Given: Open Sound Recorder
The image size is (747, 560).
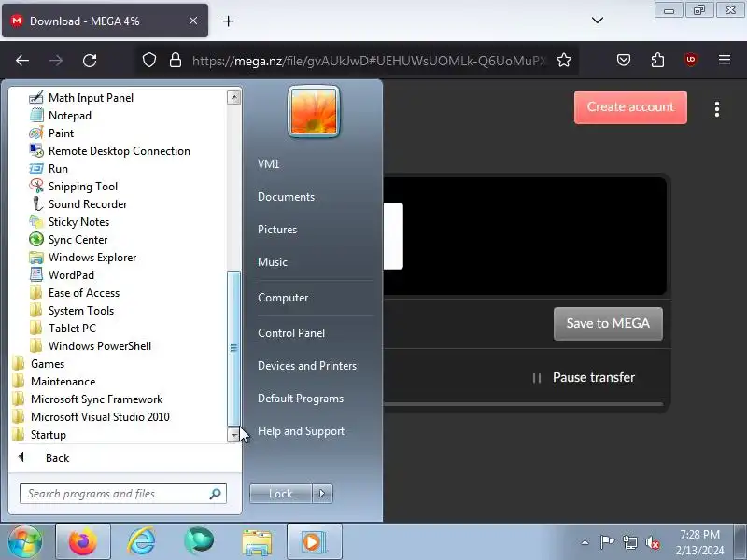Looking at the screenshot, I should coord(88,203).
